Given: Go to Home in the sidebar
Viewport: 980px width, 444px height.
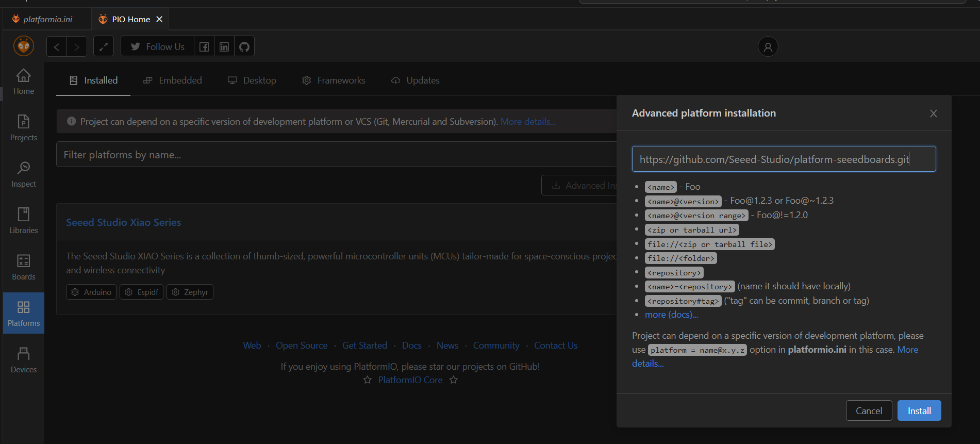Looking at the screenshot, I should click(x=24, y=82).
